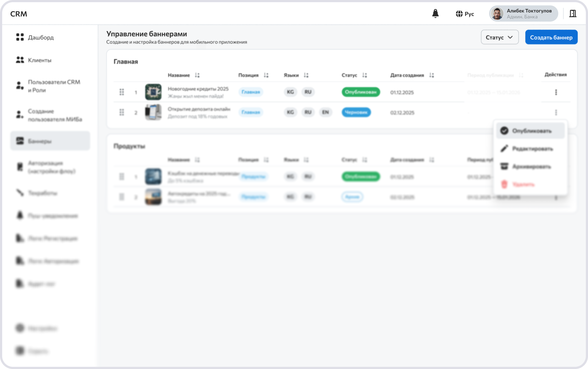Click the Клиенты people icon in sidebar
Screen dimensions: 588x369
tap(20, 60)
